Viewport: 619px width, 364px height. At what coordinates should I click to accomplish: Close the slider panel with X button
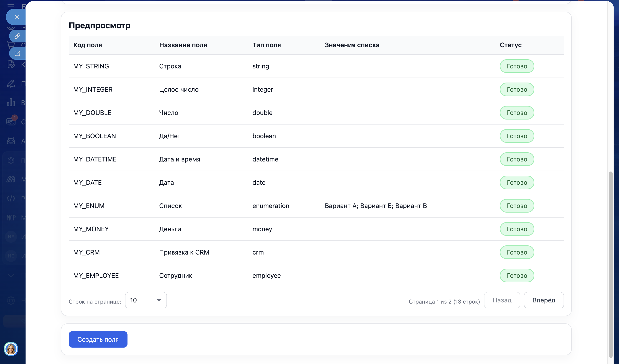coord(17,17)
